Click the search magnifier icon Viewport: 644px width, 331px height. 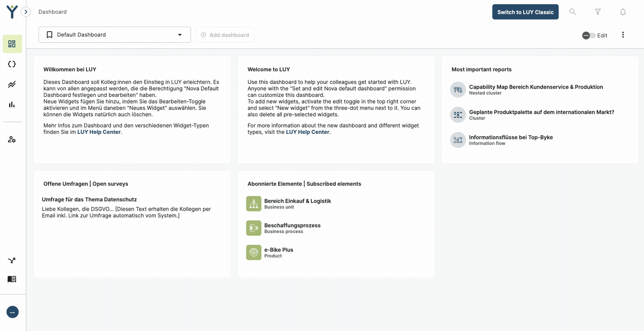pyautogui.click(x=572, y=12)
